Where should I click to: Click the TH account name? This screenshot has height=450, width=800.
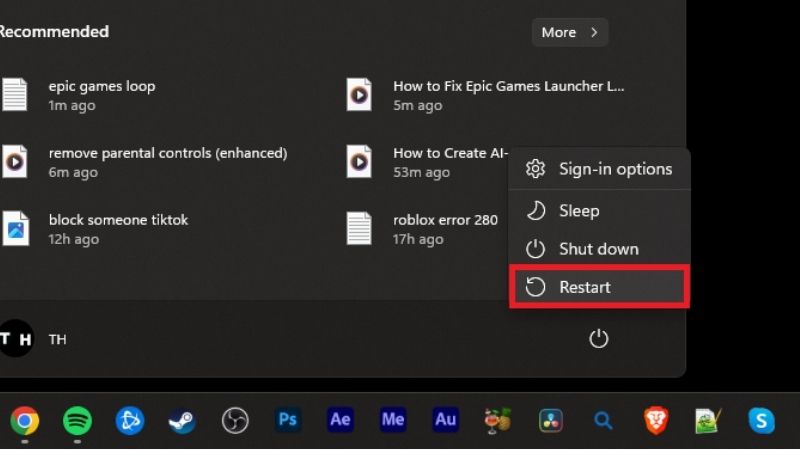[58, 339]
